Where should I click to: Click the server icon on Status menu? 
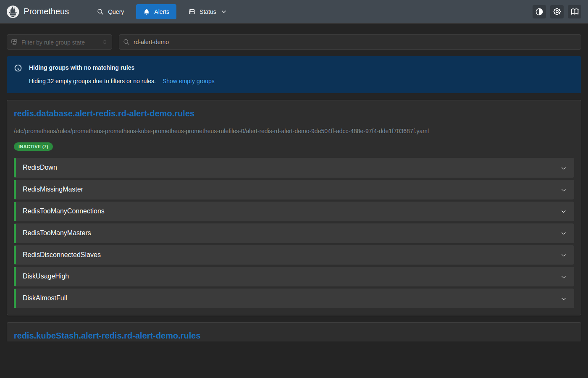click(192, 12)
